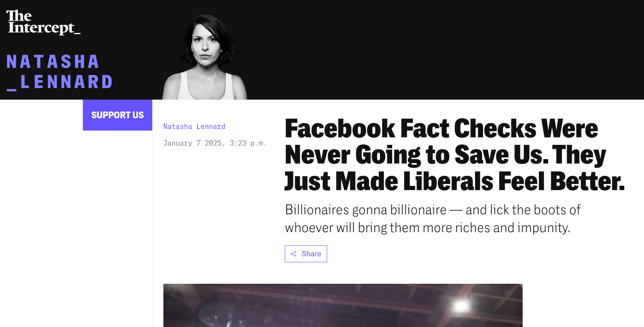644x327 pixels.
Task: Click headline line 'Just Made Liberals Feel Better'
Action: (x=454, y=181)
